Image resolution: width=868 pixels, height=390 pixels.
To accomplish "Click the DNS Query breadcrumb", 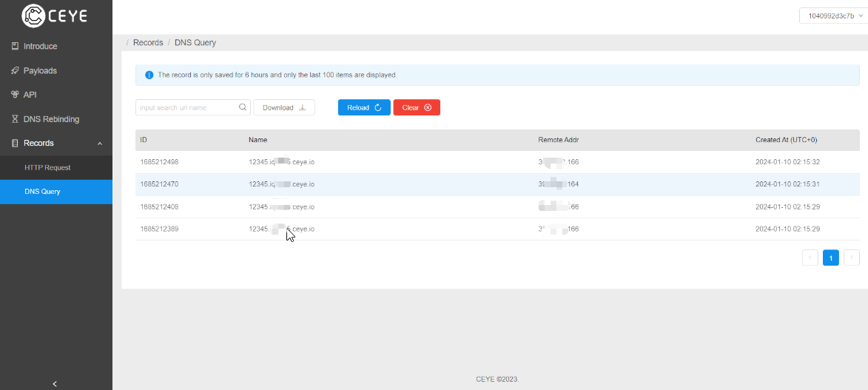I will tap(195, 42).
